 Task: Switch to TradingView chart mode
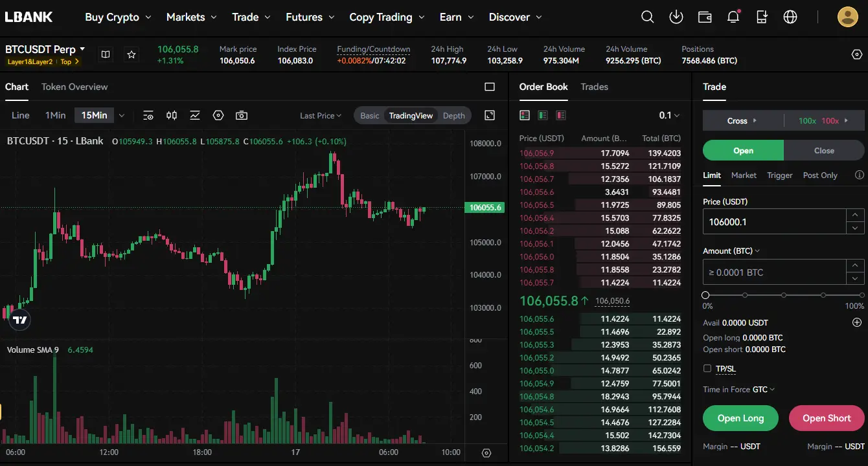411,116
